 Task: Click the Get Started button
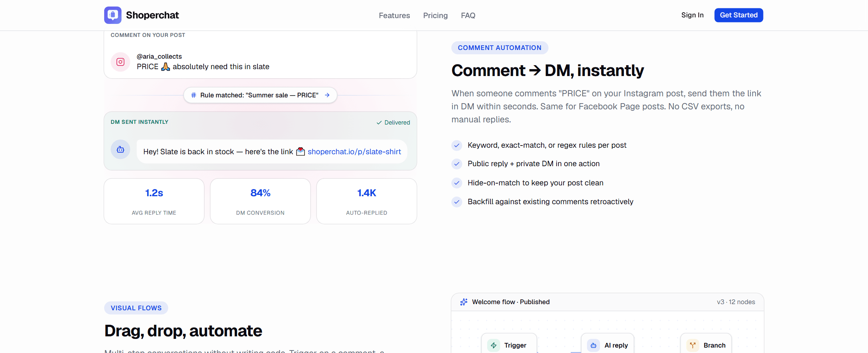(739, 15)
